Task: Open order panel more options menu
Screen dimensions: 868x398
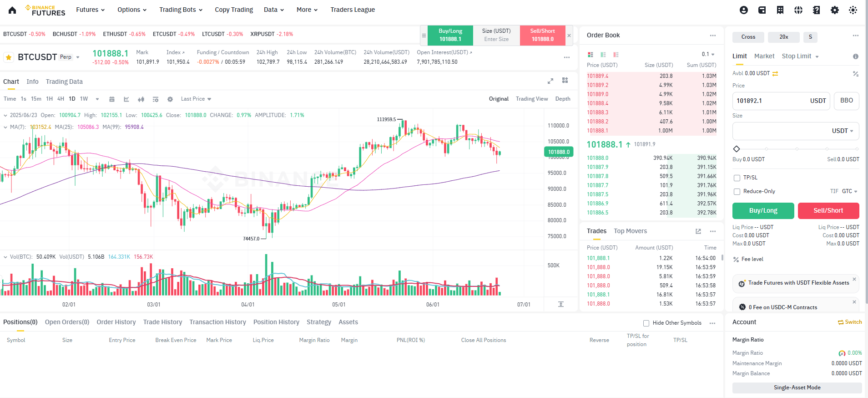Action: pyautogui.click(x=856, y=36)
